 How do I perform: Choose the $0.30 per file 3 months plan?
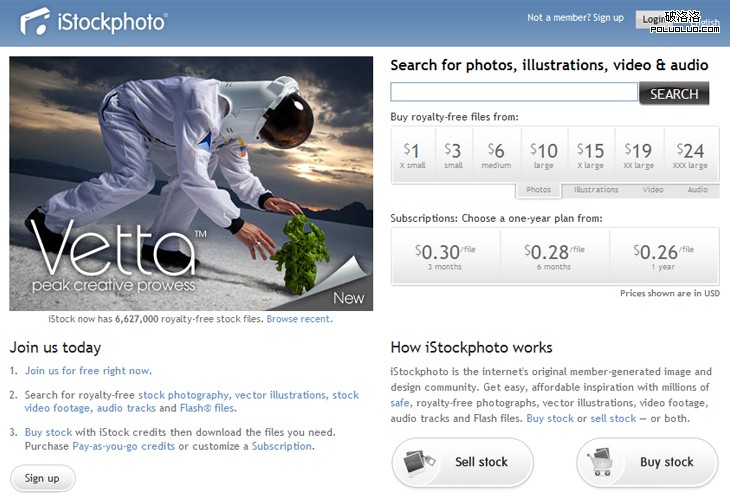point(444,256)
